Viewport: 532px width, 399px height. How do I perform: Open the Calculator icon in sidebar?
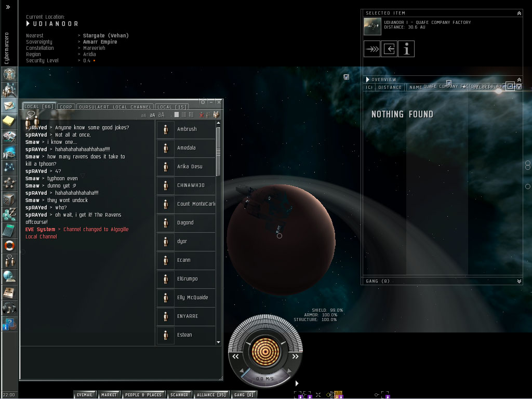tap(9, 230)
